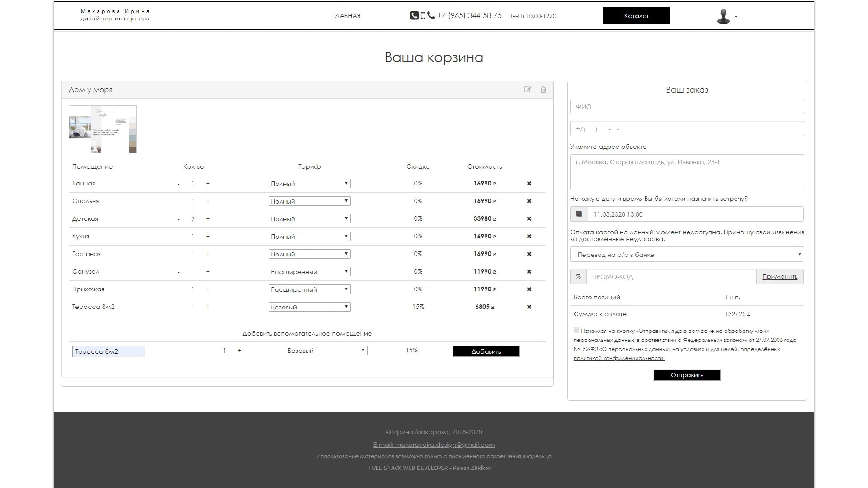The image size is (868, 488).
Task: Click the edit icon for Дом у моря
Action: point(528,90)
